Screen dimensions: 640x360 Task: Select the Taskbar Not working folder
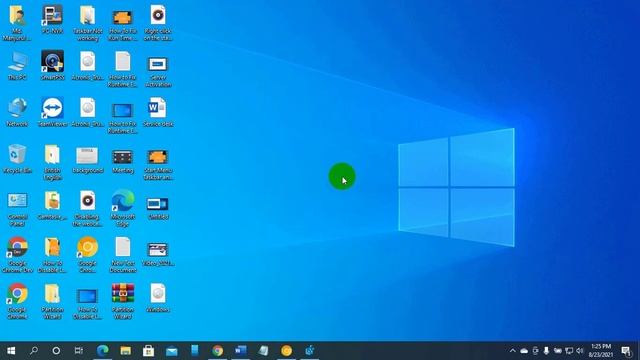point(87,23)
